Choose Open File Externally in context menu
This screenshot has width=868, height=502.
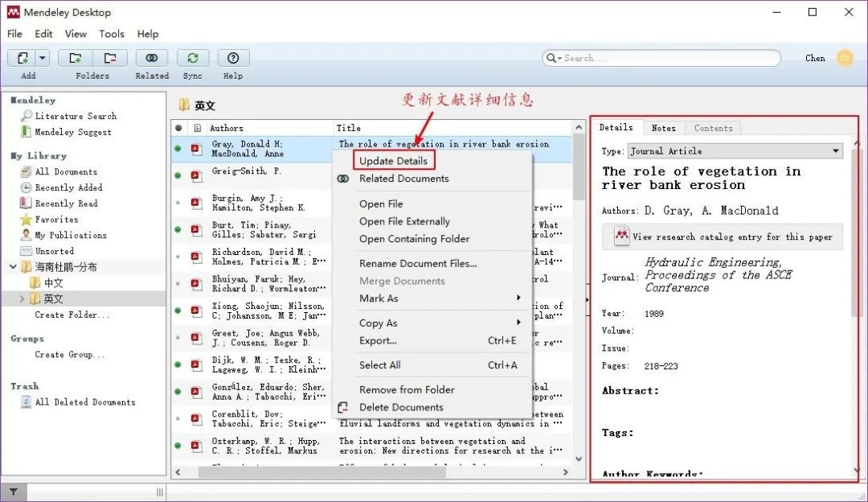404,221
